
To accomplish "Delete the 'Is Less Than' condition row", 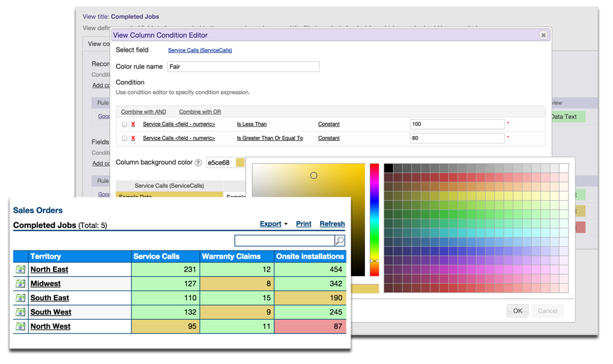I will click(x=133, y=125).
